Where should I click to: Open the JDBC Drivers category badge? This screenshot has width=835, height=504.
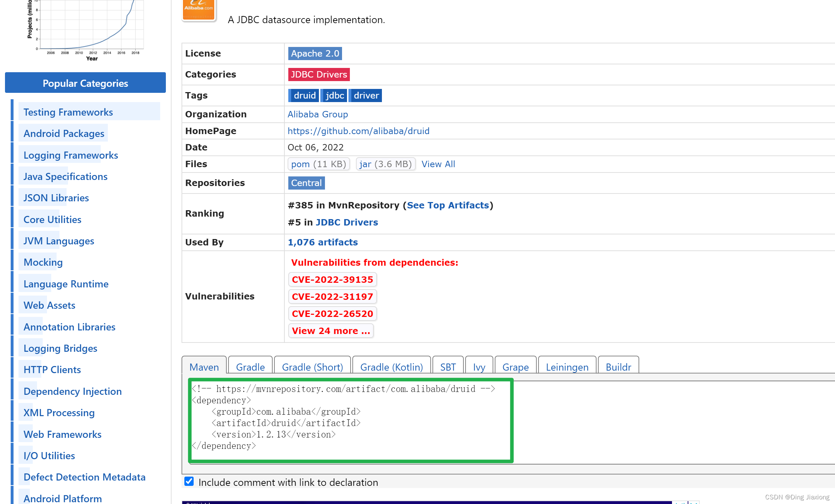[319, 74]
